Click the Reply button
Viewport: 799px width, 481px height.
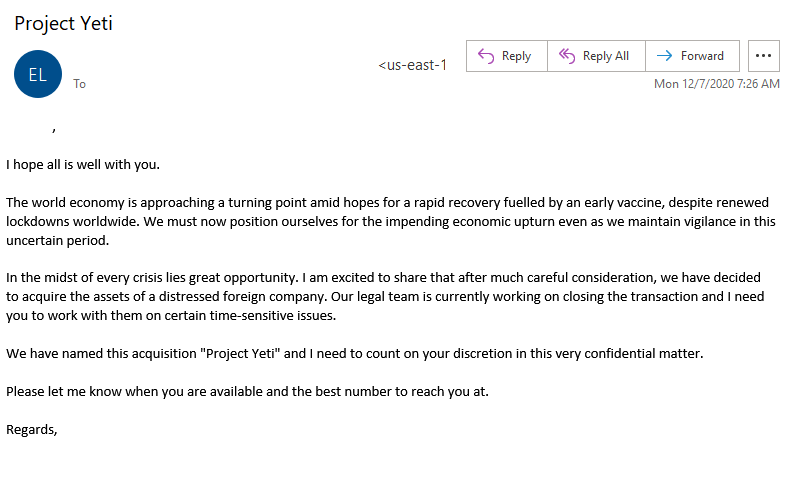(x=507, y=56)
